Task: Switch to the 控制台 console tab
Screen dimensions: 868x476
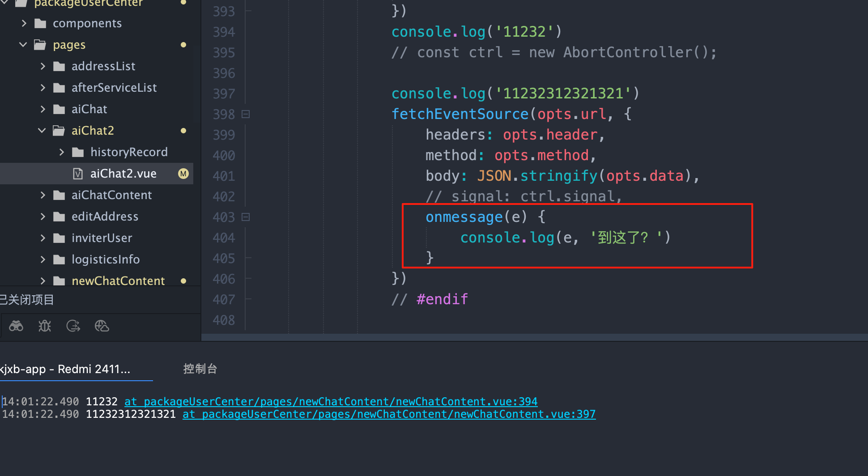Action: [200, 369]
